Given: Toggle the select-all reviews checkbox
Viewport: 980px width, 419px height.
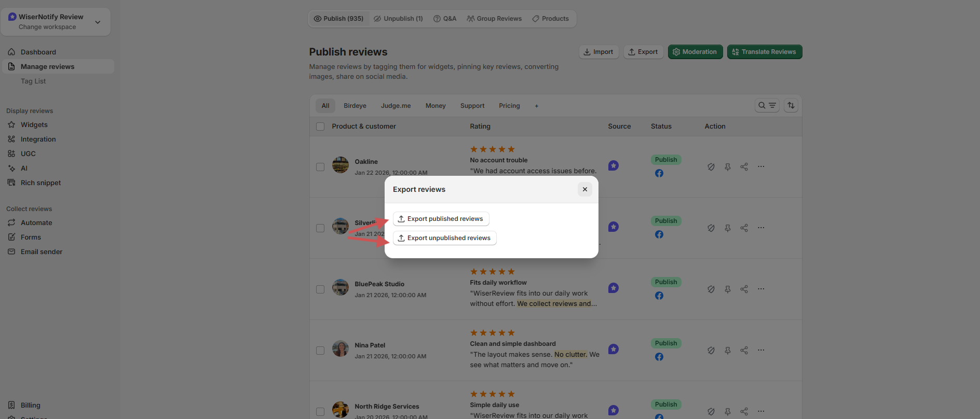Looking at the screenshot, I should (320, 127).
